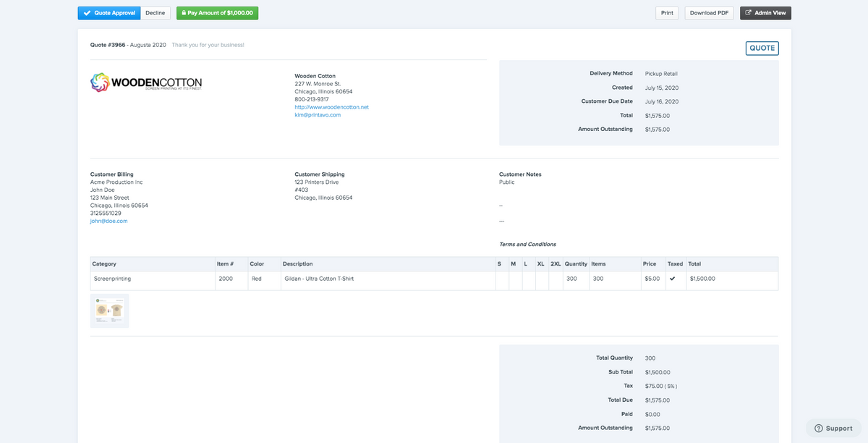Click the Quote Approval button
The width and height of the screenshot is (868, 443).
pos(109,13)
